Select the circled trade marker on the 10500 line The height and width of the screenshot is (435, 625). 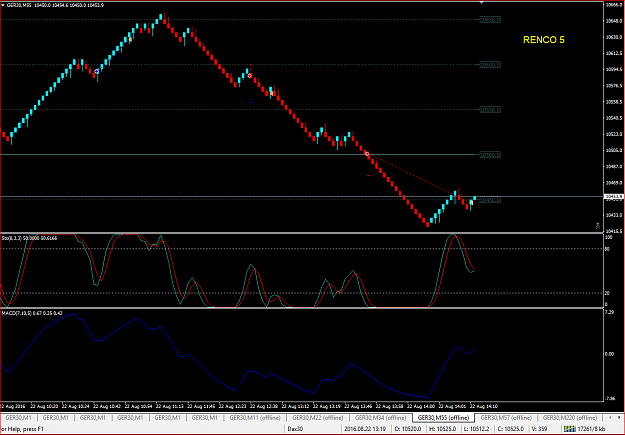coord(367,154)
